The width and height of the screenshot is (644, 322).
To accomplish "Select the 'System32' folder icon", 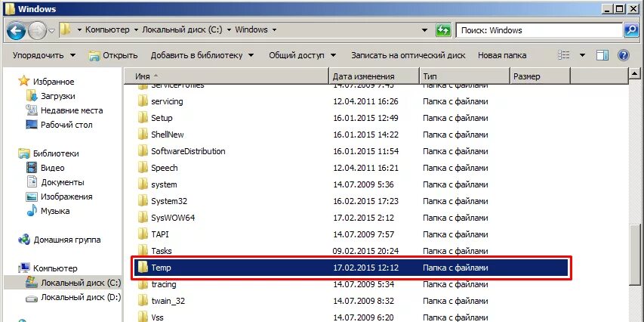I will [x=143, y=201].
